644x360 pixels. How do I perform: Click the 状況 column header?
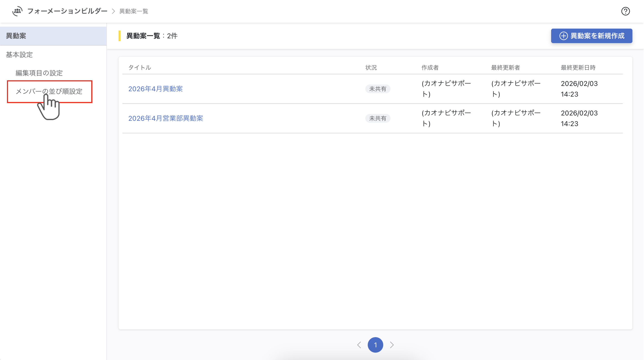point(371,68)
